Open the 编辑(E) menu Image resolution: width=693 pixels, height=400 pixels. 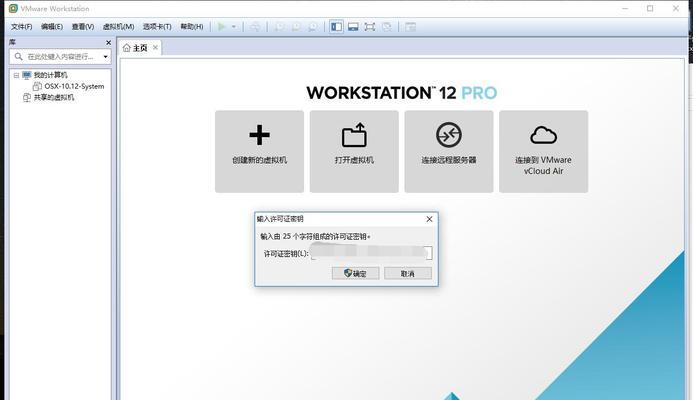52,27
